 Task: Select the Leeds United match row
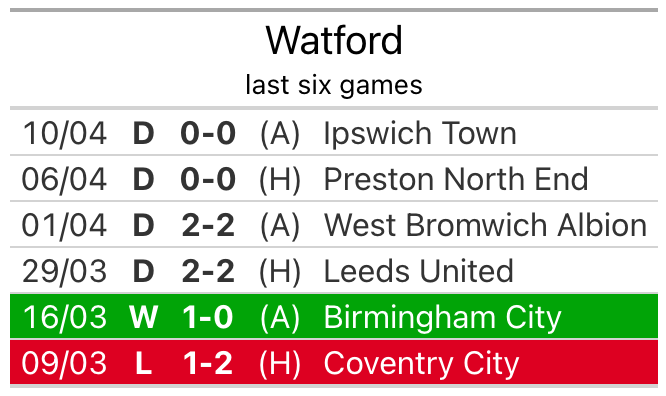pyautogui.click(x=334, y=271)
